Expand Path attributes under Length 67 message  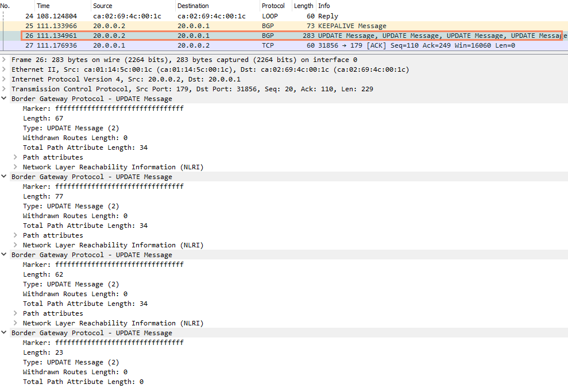coord(15,157)
